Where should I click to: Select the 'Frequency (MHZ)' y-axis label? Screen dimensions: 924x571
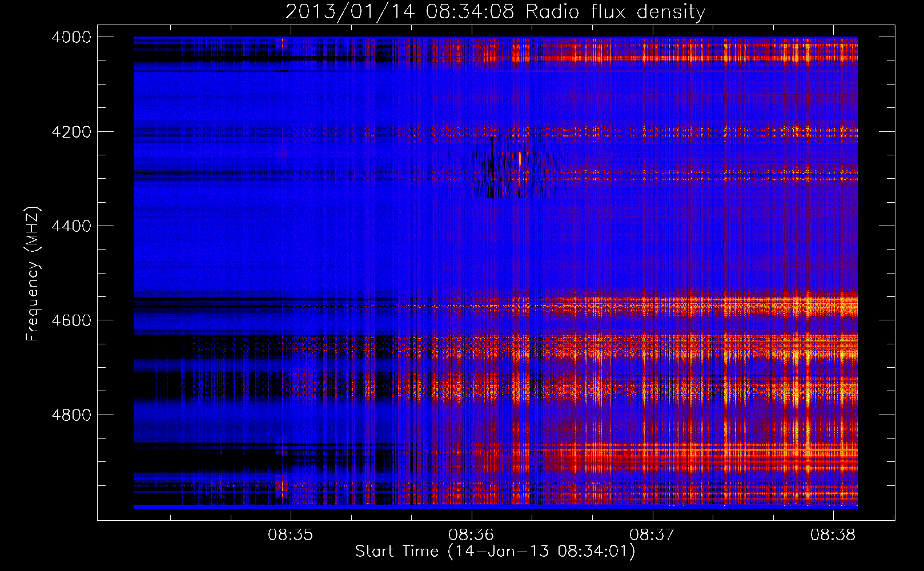[33, 274]
